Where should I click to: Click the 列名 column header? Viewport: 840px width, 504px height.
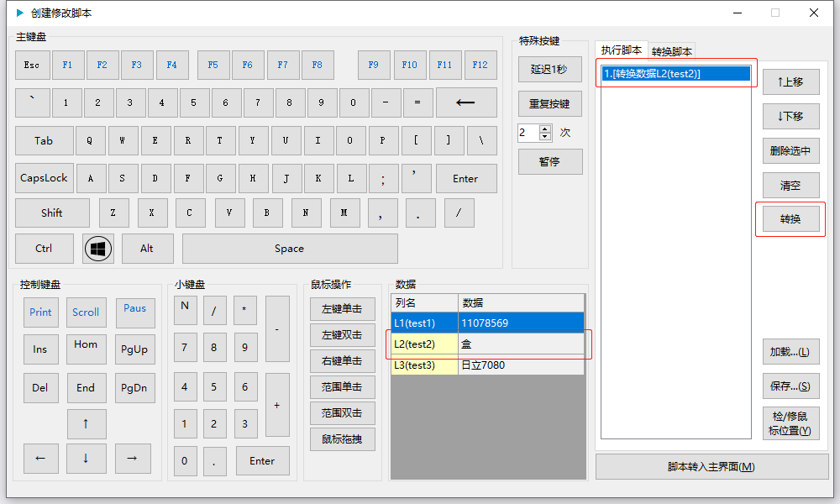pyautogui.click(x=424, y=302)
